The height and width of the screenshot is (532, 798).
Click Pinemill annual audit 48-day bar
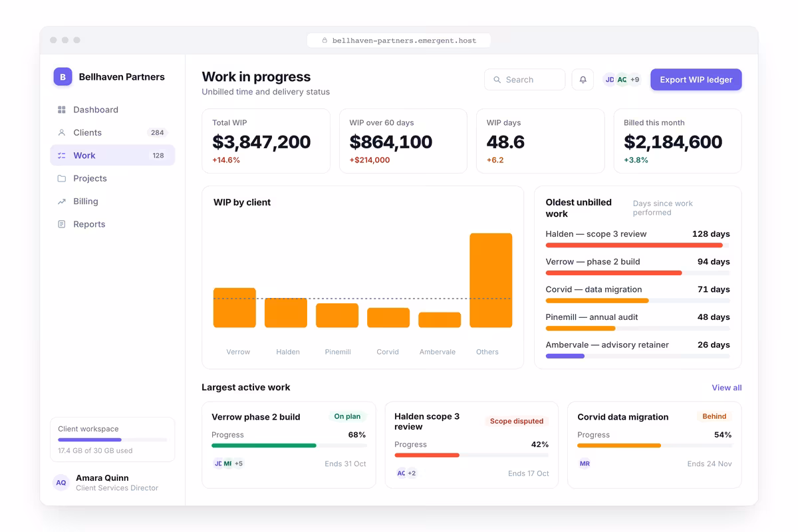coord(638,329)
